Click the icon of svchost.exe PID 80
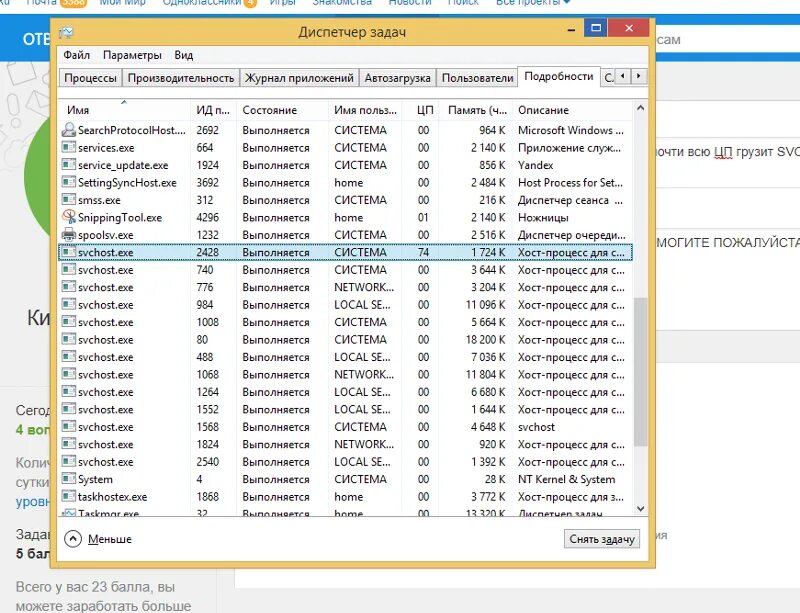 tap(68, 339)
